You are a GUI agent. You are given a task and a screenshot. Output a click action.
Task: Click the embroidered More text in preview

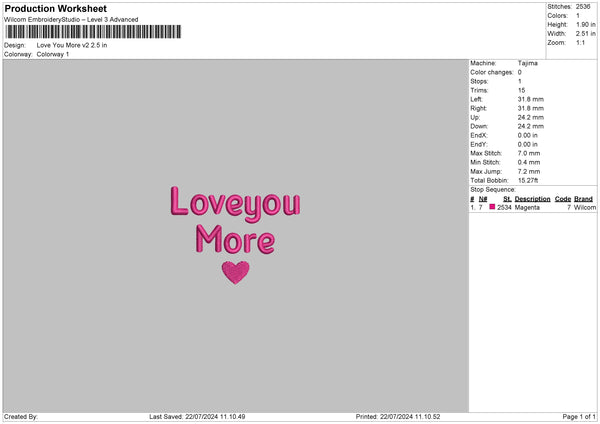pyautogui.click(x=235, y=240)
